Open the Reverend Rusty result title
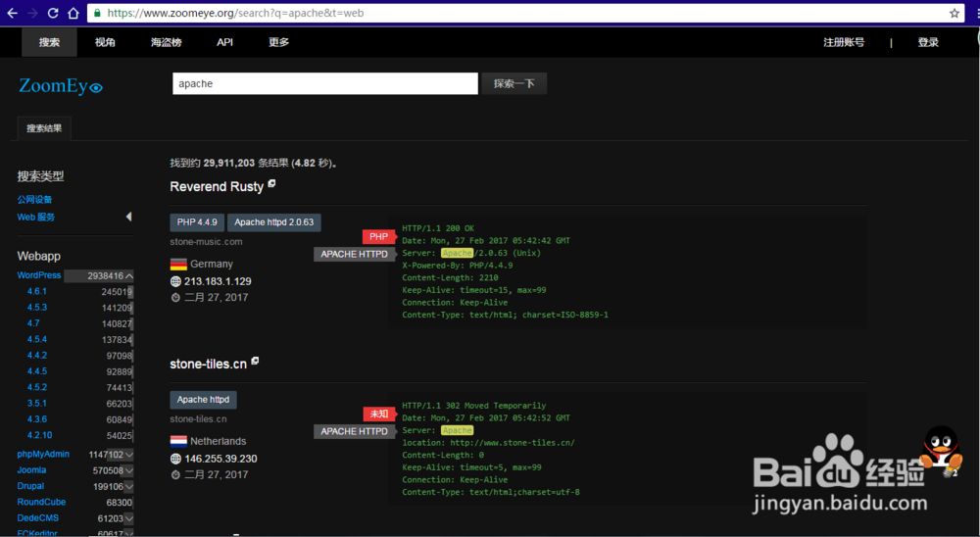The width and height of the screenshot is (980, 537). [x=217, y=187]
